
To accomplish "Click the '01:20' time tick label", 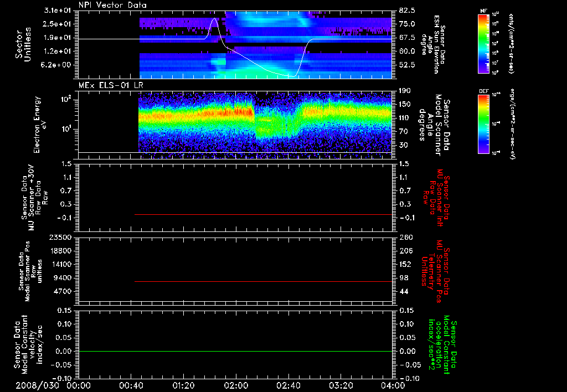I will [x=183, y=385].
